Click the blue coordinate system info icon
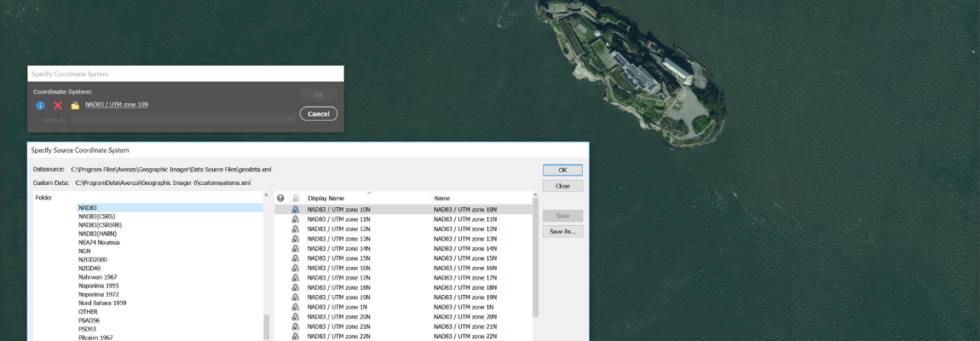The height and width of the screenshot is (341, 980). click(40, 105)
